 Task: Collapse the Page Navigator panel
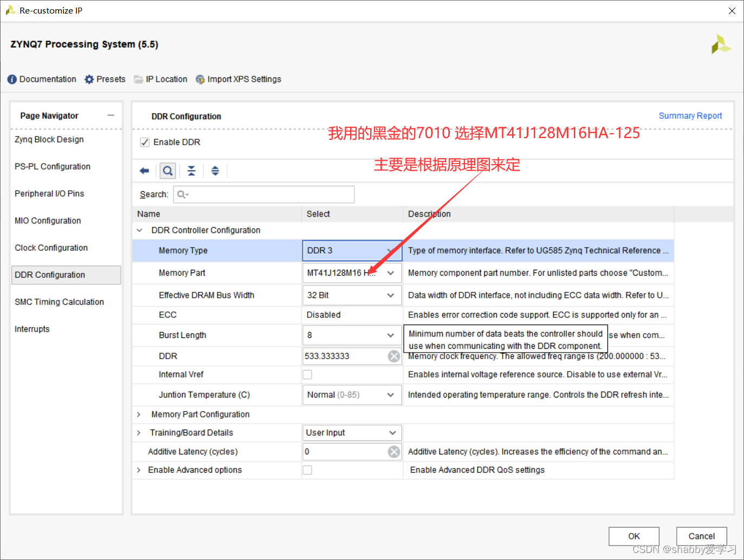pos(111,115)
